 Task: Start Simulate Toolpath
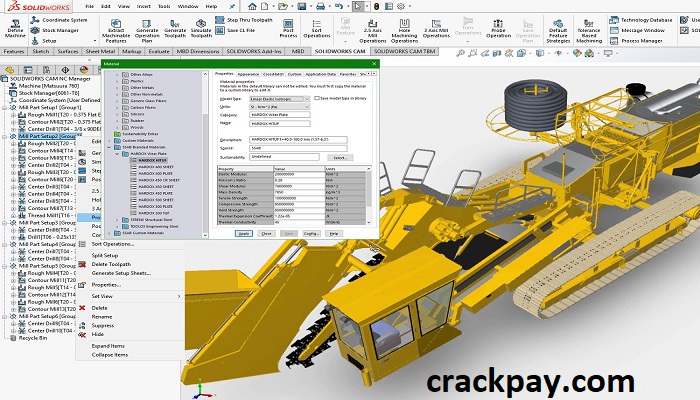[x=201, y=29]
